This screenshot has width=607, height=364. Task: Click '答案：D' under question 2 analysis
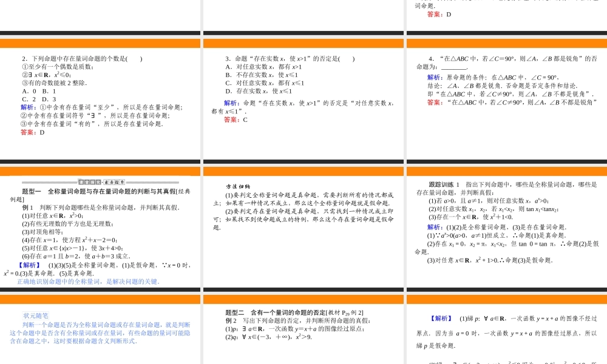(x=33, y=132)
